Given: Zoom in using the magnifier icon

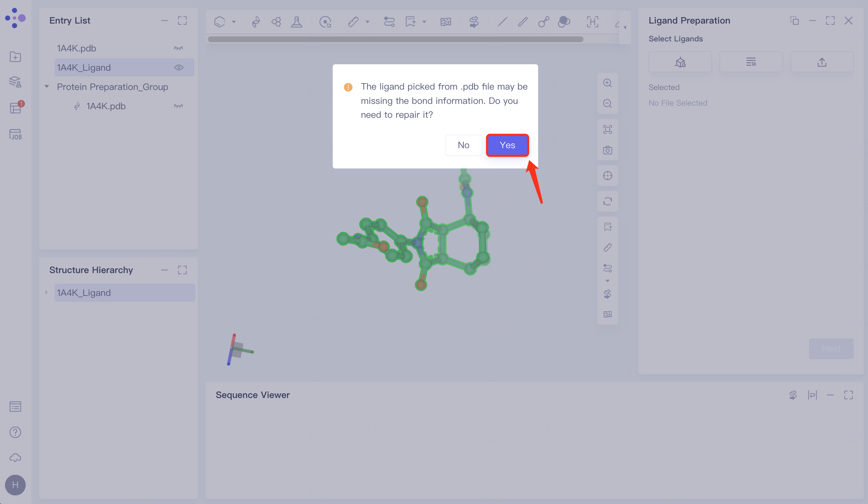Looking at the screenshot, I should 607,83.
